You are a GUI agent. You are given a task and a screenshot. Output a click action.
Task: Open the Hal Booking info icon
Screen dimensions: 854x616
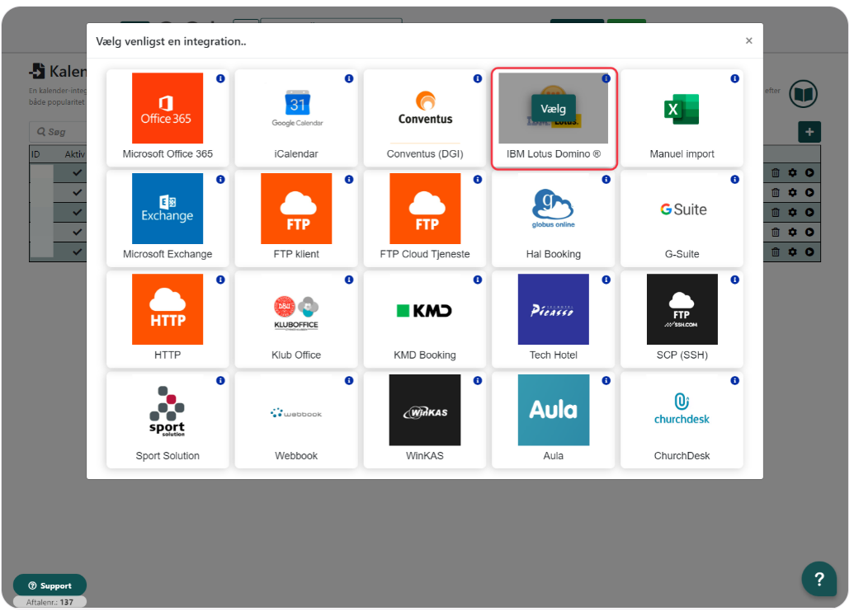click(x=606, y=179)
